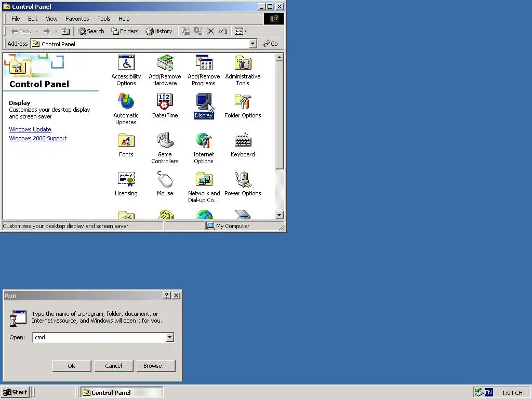Follow the Windows Update link
Viewport: 532px width, 399px height.
point(30,129)
